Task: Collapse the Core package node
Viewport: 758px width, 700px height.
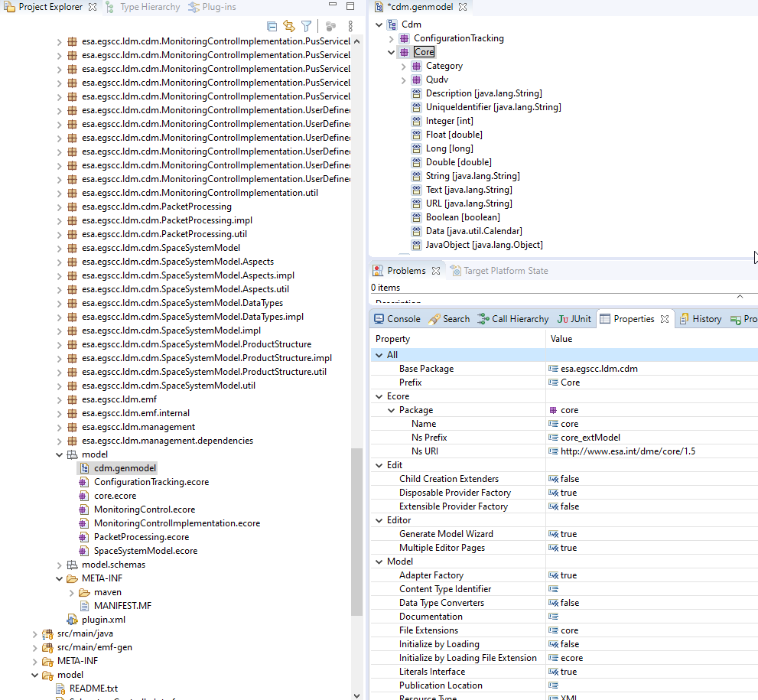Action: [x=392, y=52]
